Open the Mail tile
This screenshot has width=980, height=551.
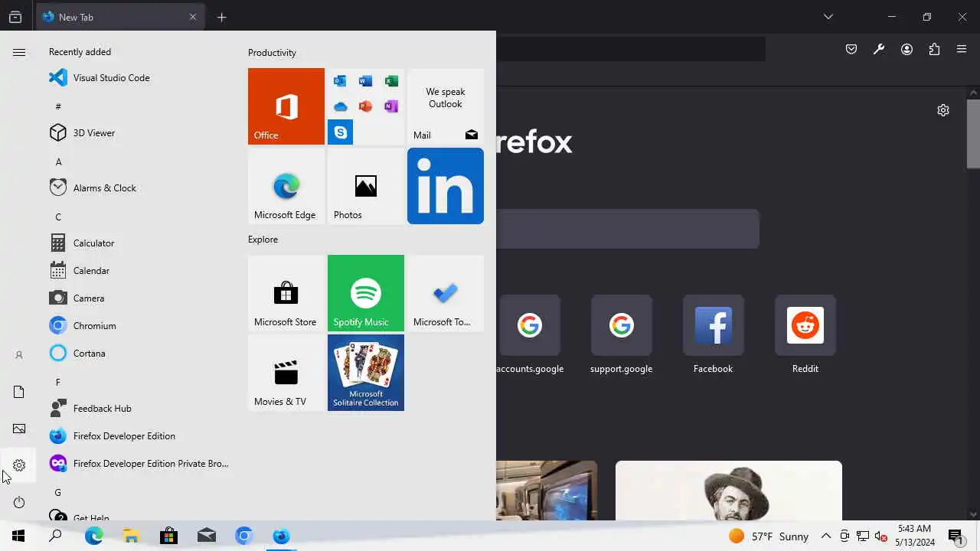point(446,106)
